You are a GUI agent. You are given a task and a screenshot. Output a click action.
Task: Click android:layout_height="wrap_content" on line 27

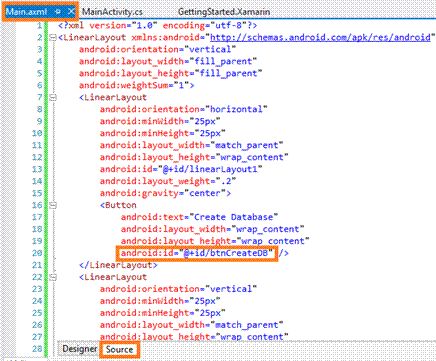click(x=194, y=337)
